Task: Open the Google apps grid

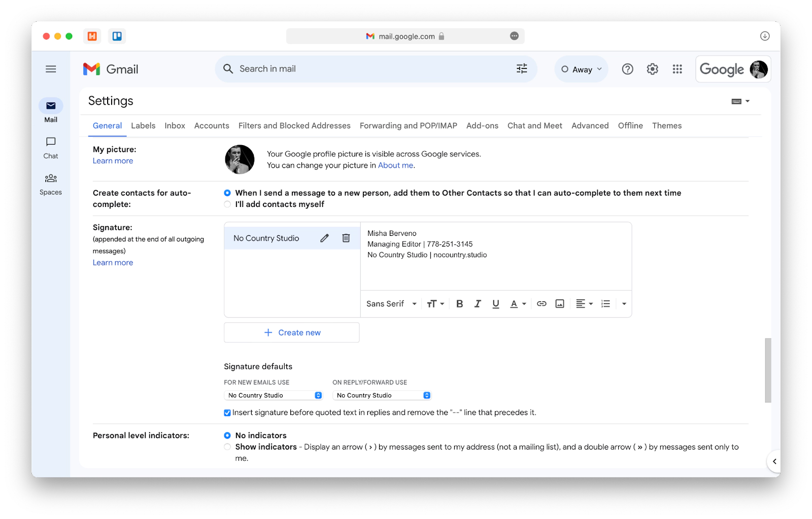Action: (x=677, y=69)
